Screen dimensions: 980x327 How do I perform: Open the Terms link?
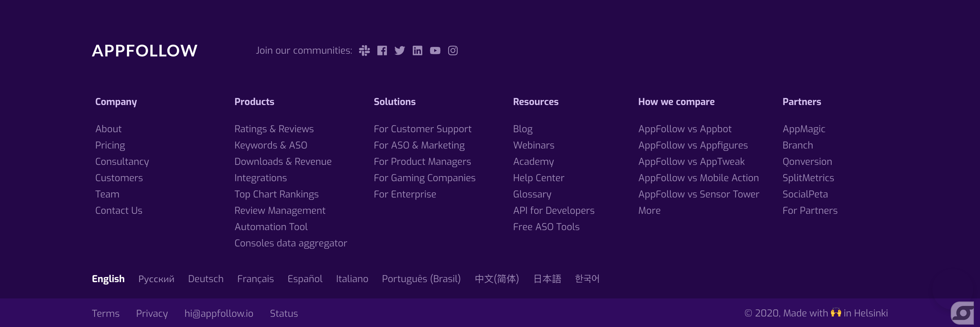pos(106,314)
